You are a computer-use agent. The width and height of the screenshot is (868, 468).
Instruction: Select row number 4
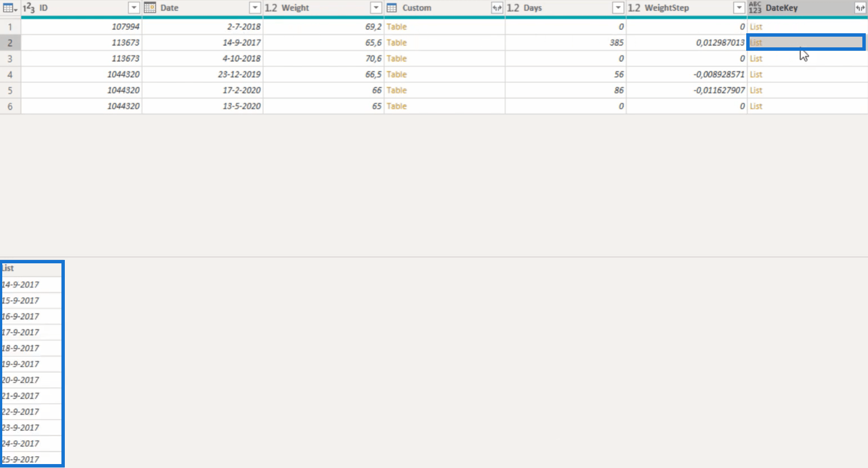click(10, 74)
